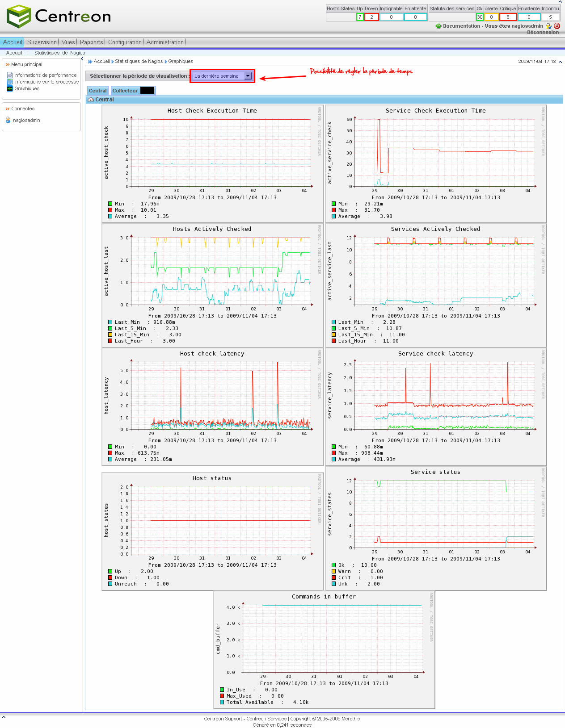Open the Supervision menu
Image resolution: width=565 pixels, height=728 pixels.
pyautogui.click(x=42, y=42)
